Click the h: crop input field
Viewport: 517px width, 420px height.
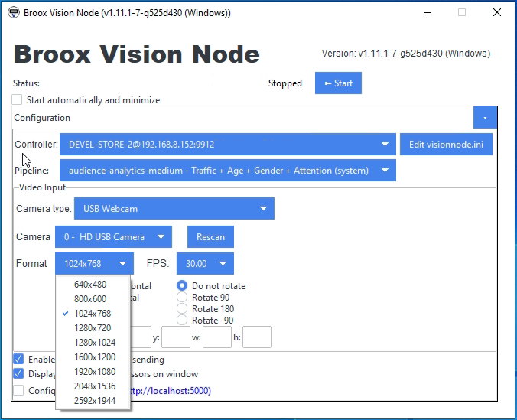pyautogui.click(x=257, y=337)
